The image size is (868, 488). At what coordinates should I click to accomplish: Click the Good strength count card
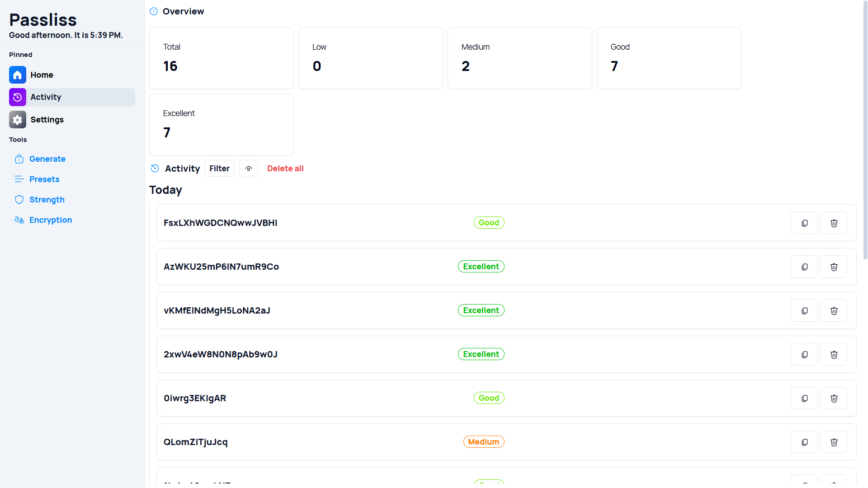click(669, 58)
